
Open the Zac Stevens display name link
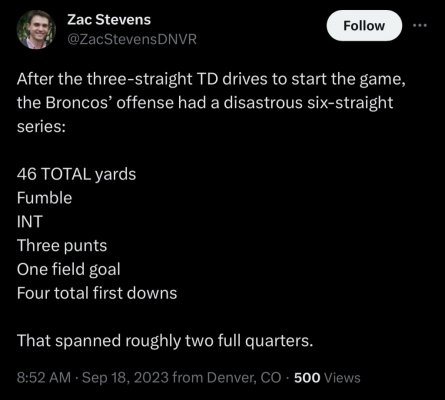(109, 20)
